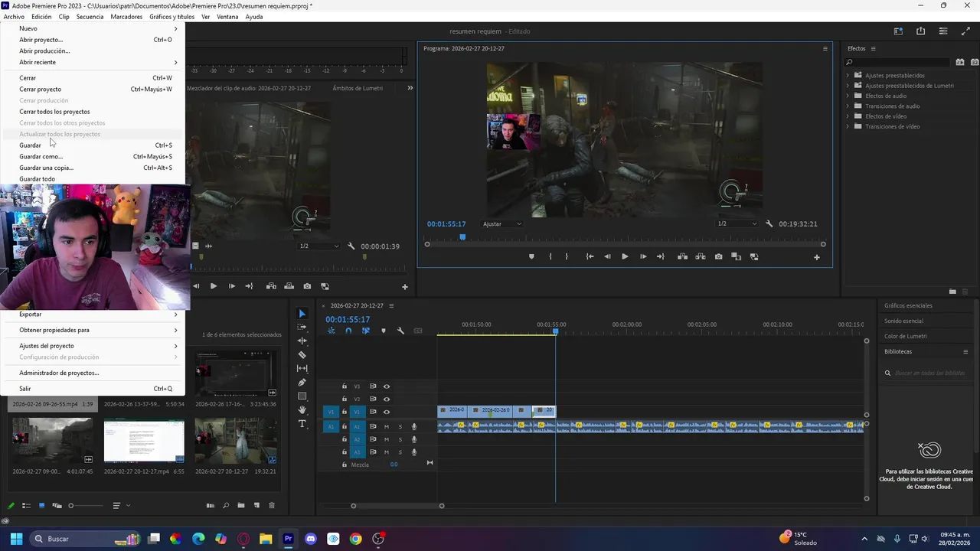The image size is (980, 551).
Task: Open Program monitor 1/2 playback resolution dropdown
Action: click(x=737, y=224)
